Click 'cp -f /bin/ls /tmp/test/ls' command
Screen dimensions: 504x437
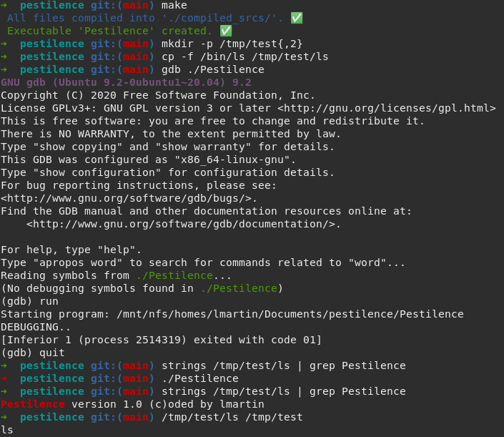(x=244, y=57)
